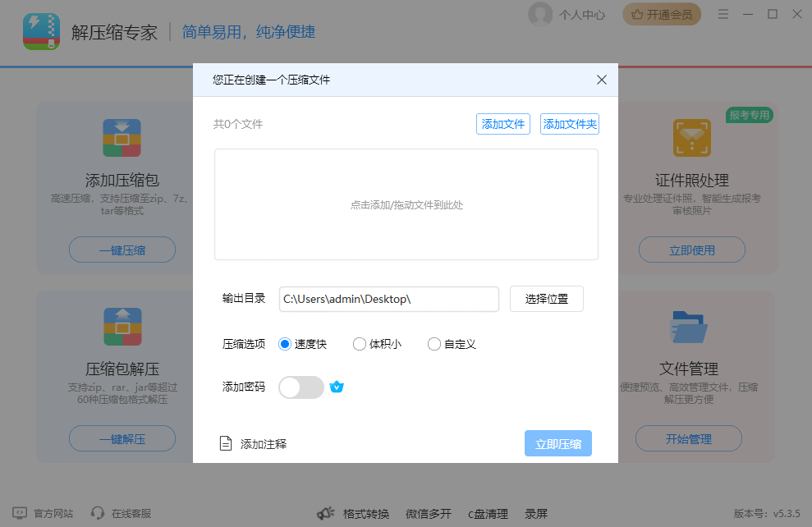
Task: Enable the 添加密码 password switch
Action: click(300, 387)
